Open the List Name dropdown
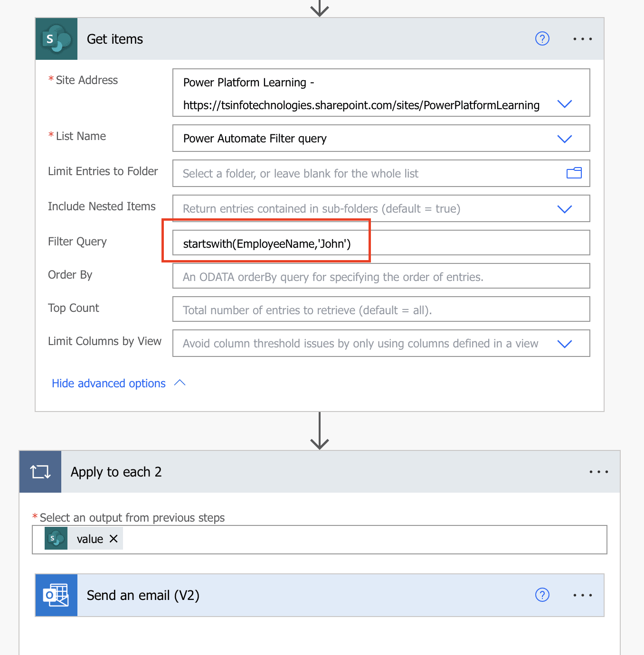The height and width of the screenshot is (655, 644). (565, 139)
